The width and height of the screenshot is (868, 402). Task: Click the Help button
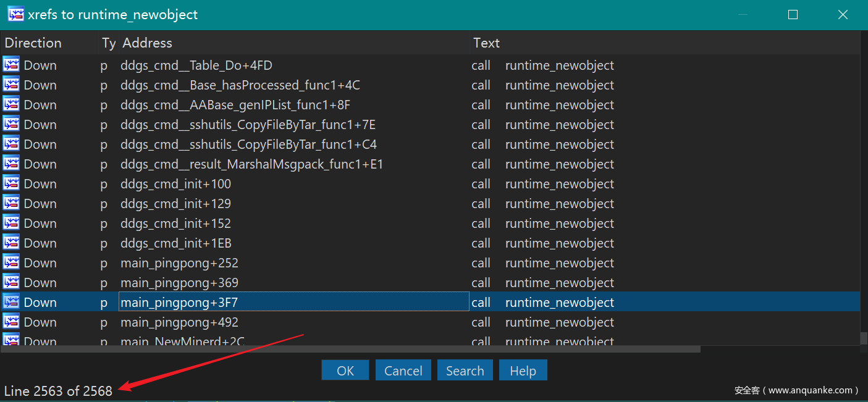click(523, 371)
